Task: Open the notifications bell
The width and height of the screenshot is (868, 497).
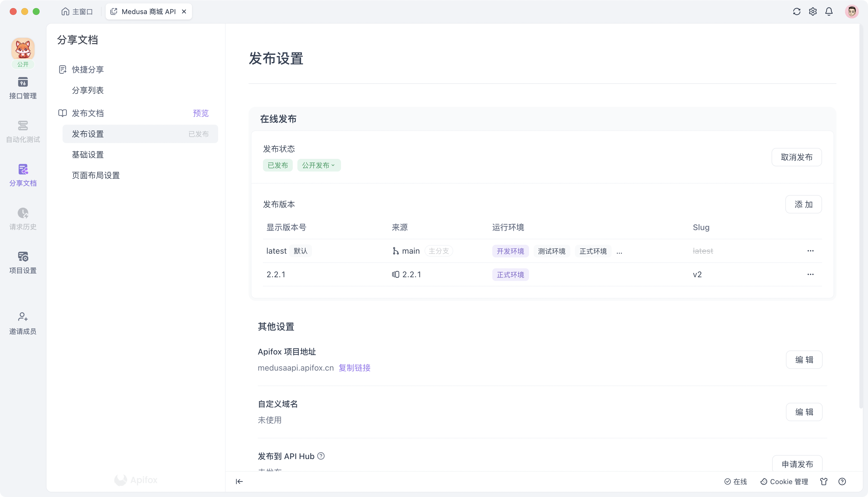Action: click(829, 11)
